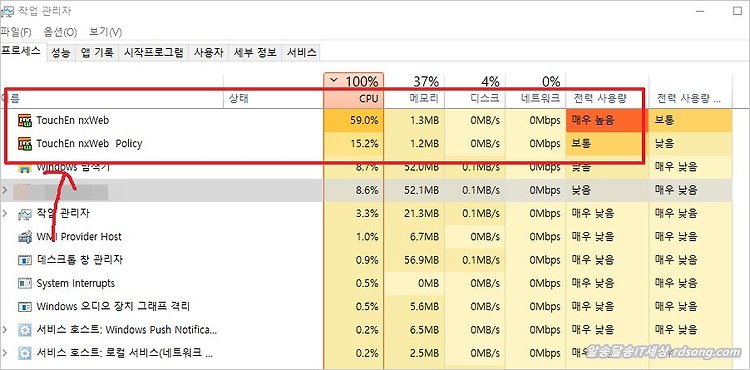This screenshot has height=370, width=750.
Task: Sort by the 전력 사용량 추세 column header
Action: (690, 90)
